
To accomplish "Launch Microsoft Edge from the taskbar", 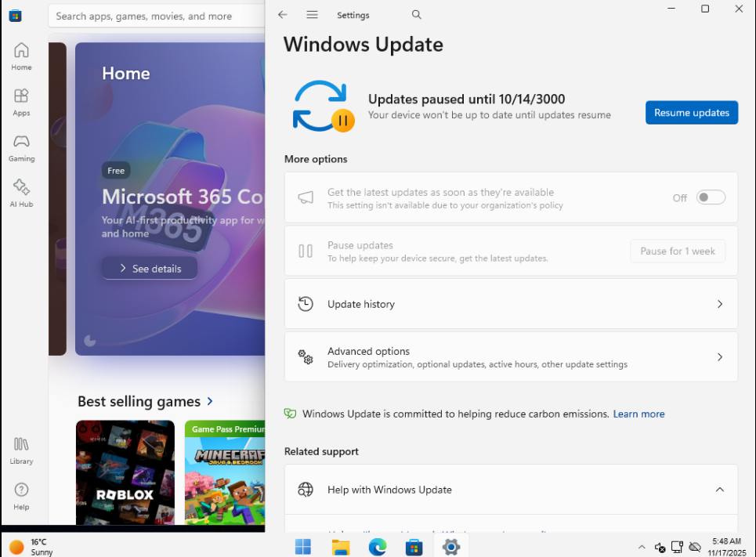I will point(378,547).
